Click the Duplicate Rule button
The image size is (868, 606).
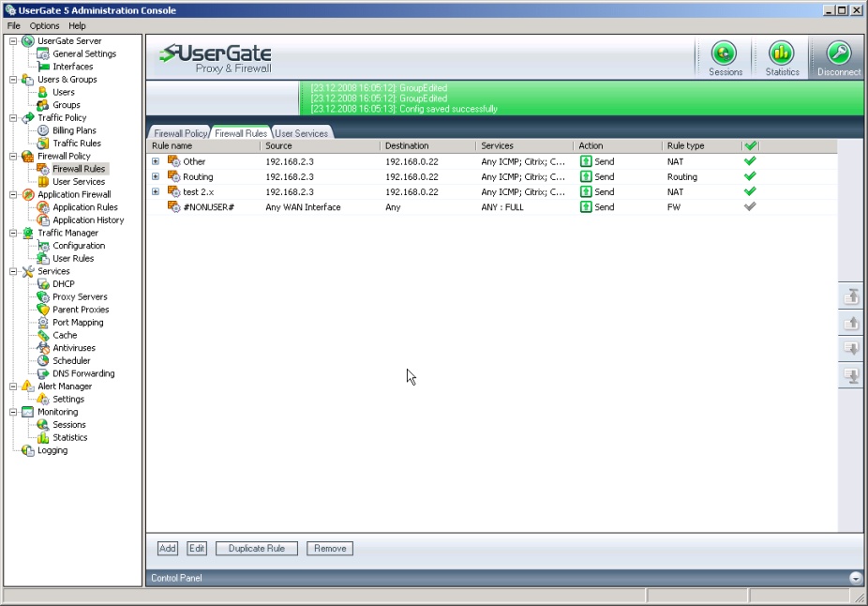[256, 548]
